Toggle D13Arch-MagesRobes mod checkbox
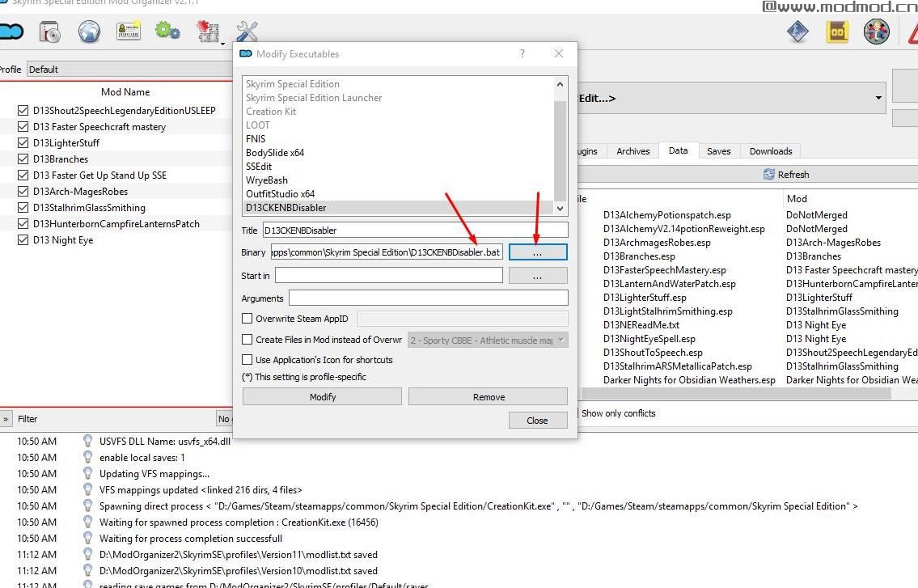This screenshot has width=918, height=588. pyautogui.click(x=23, y=191)
